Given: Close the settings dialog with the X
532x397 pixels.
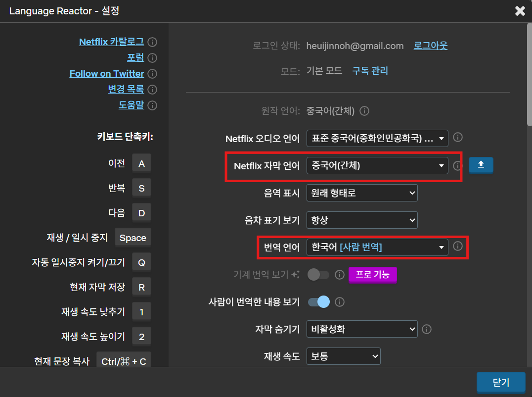Looking at the screenshot, I should click(x=520, y=11).
